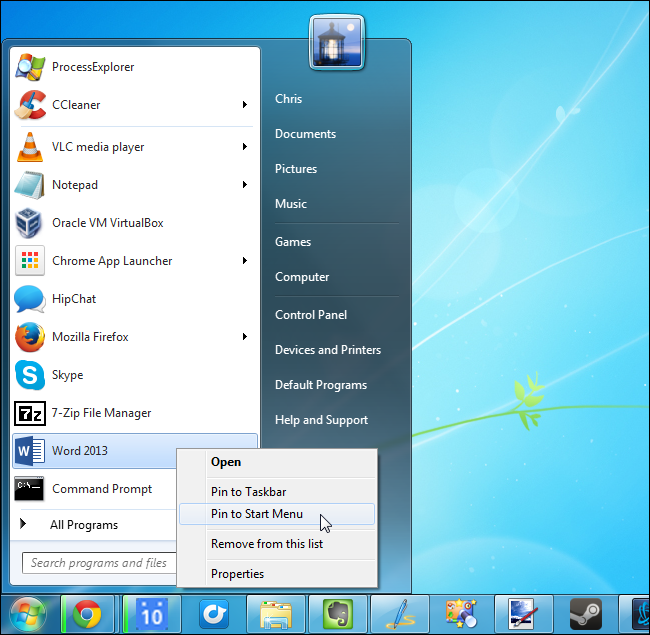
Task: Open HipChat speech-bubble icon
Action: pos(29,299)
